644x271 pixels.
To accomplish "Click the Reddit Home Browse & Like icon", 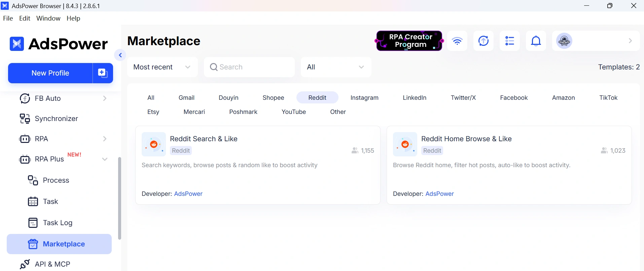I will tap(405, 144).
